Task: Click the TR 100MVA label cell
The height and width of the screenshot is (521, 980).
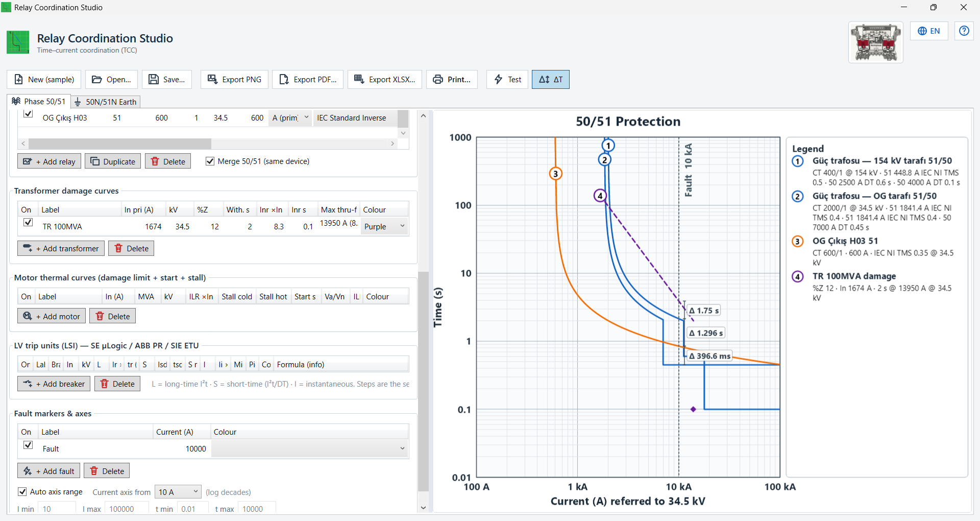Action: (x=79, y=226)
